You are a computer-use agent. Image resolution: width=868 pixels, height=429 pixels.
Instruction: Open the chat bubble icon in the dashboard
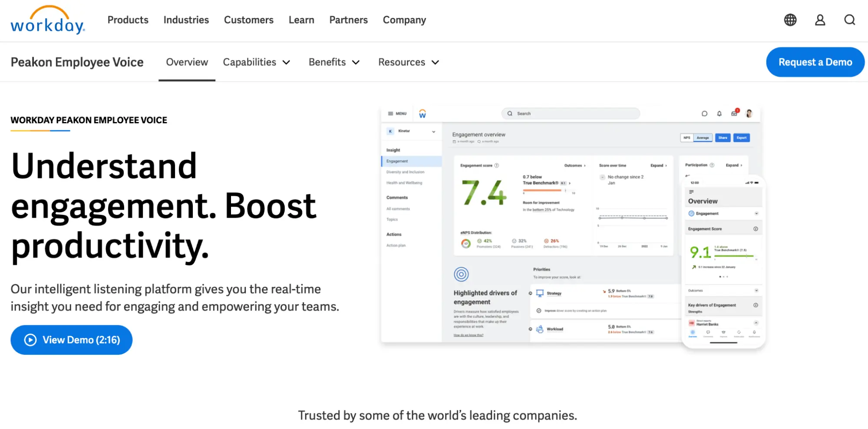pyautogui.click(x=704, y=113)
